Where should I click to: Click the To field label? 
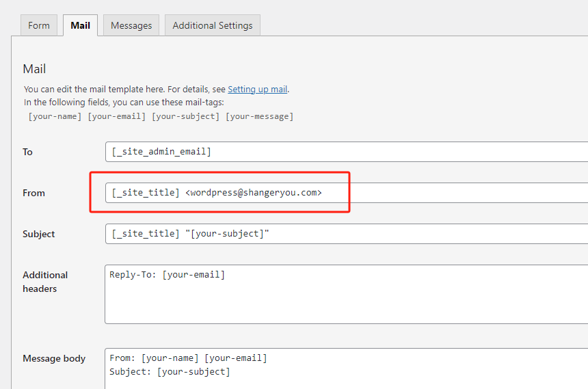[x=28, y=152]
